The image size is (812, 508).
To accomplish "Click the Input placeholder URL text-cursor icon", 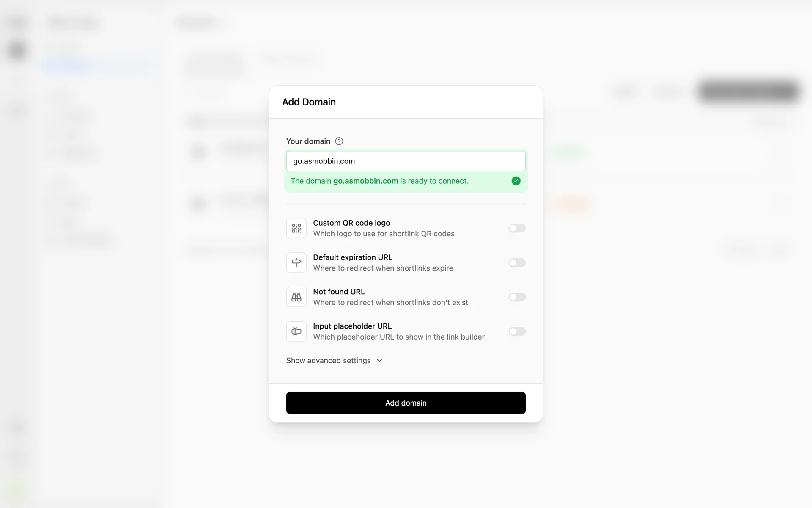I will [x=296, y=331].
